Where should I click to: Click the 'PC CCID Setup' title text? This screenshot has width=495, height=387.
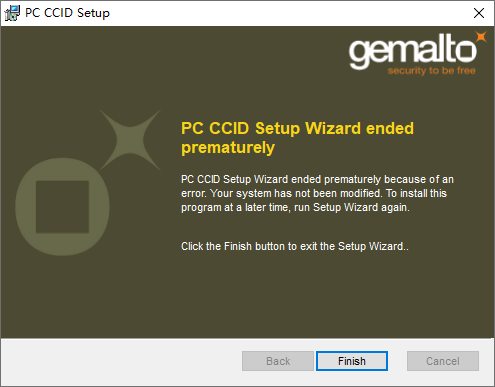(67, 13)
